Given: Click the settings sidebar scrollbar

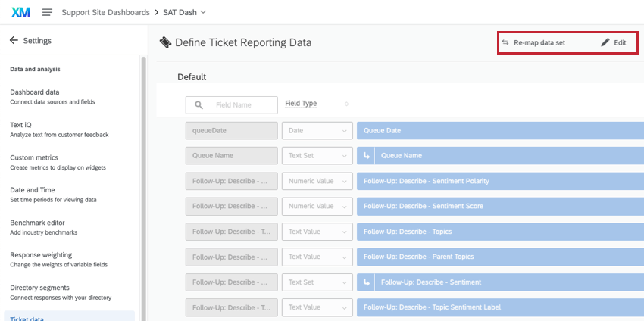Looking at the screenshot, I should (143, 151).
